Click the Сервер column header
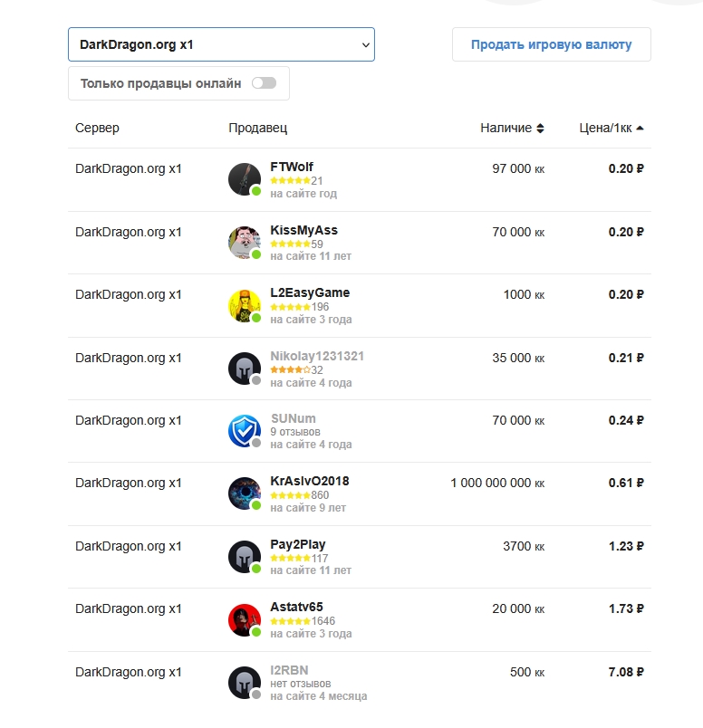Viewport: 703px width, 728px height. 97,128
